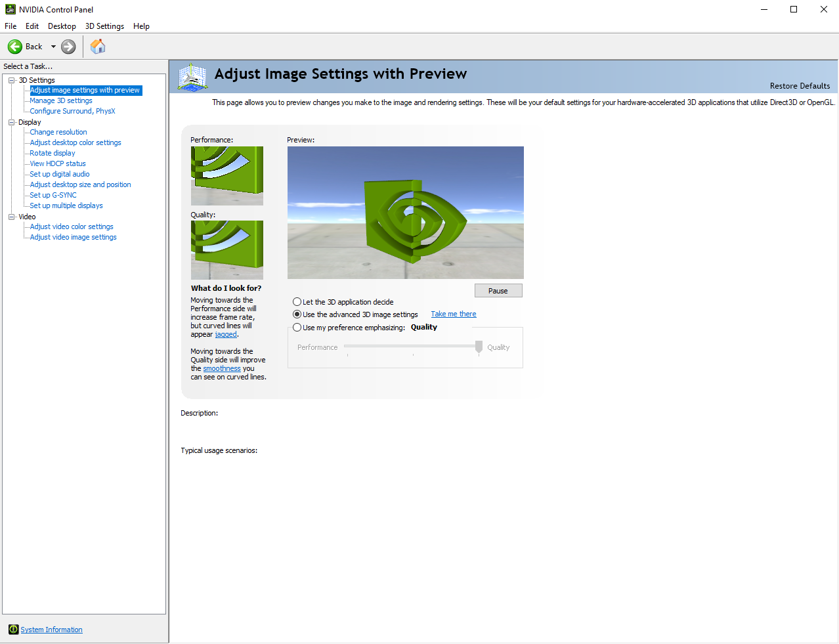Select 'Rotate display' in tree

coord(53,153)
